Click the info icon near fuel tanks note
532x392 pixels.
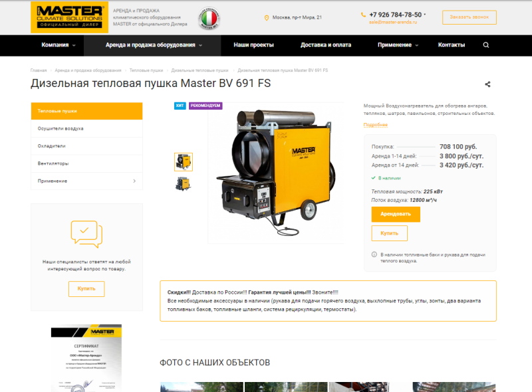374,254
